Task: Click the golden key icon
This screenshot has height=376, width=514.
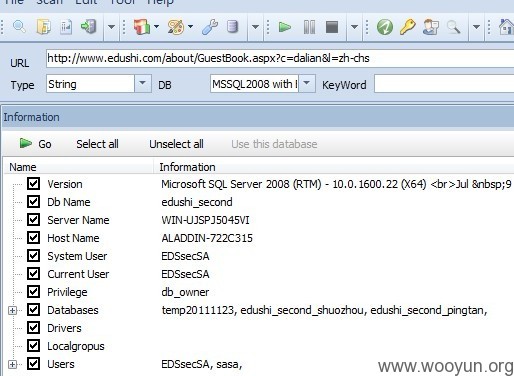Action: [x=407, y=27]
